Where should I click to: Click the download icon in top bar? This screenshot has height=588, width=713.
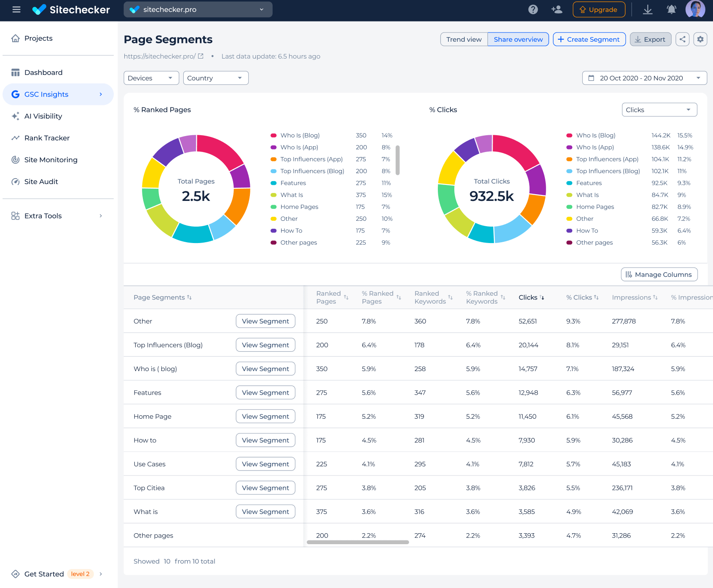(648, 9)
